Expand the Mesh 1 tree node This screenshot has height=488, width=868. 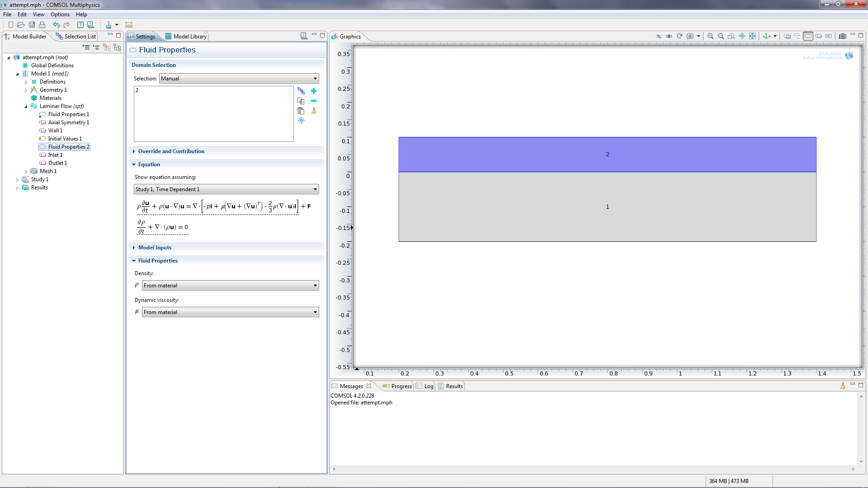pos(26,172)
